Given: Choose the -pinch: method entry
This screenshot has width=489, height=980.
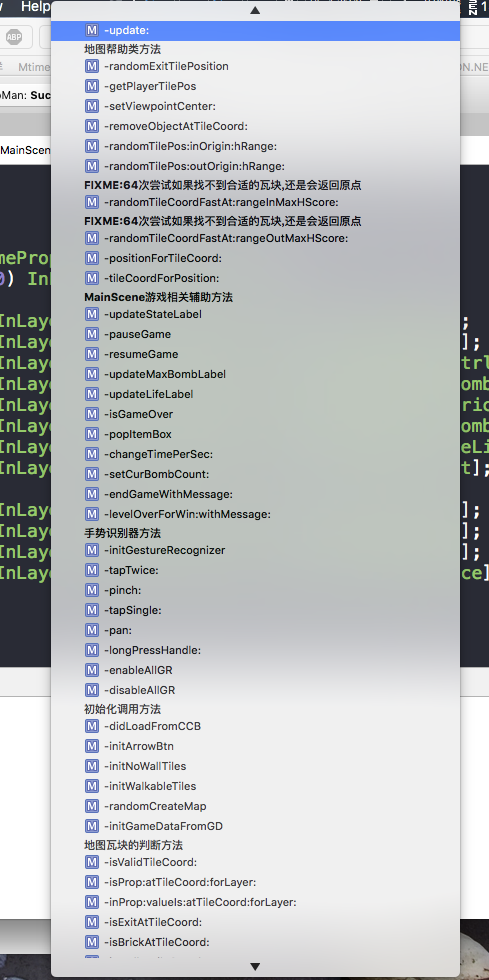Looking at the screenshot, I should [x=255, y=591].
